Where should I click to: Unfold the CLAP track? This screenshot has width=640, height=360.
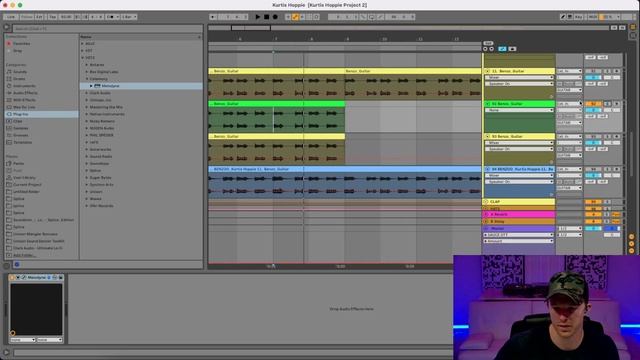click(x=486, y=202)
